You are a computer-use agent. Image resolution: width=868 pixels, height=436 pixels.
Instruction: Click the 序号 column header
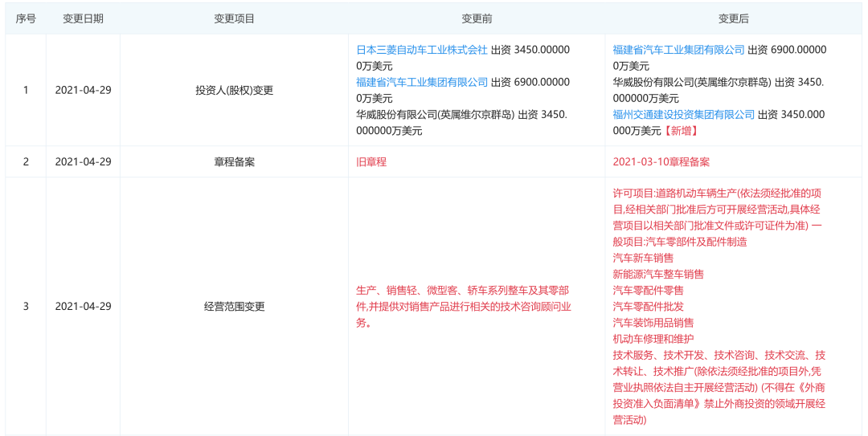(x=26, y=18)
